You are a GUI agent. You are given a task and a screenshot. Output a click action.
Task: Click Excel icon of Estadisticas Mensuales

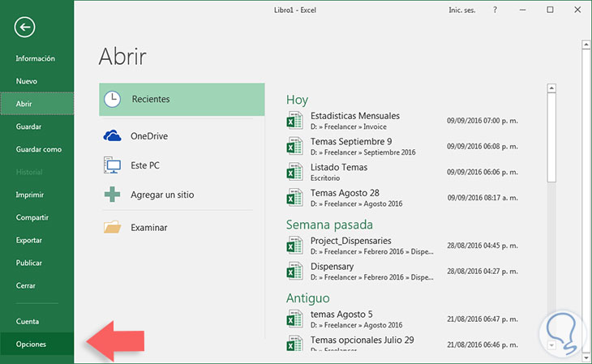click(294, 121)
